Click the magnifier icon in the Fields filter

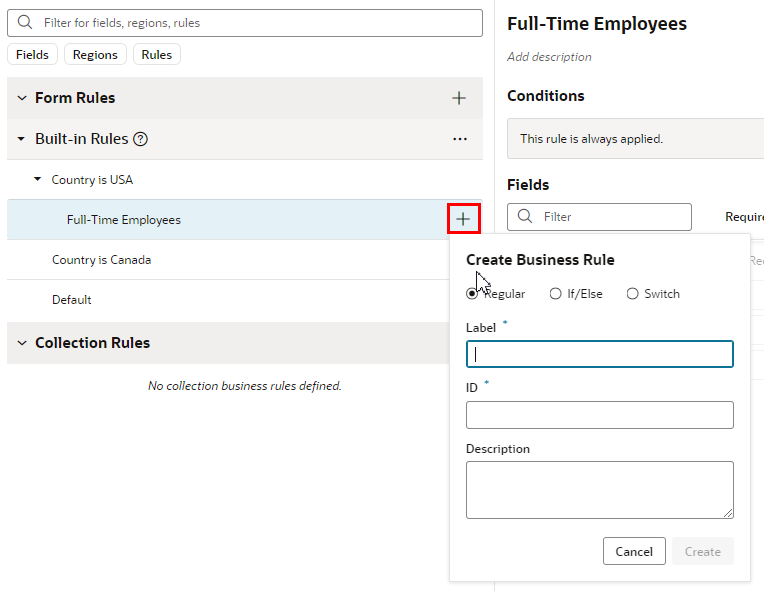point(525,216)
